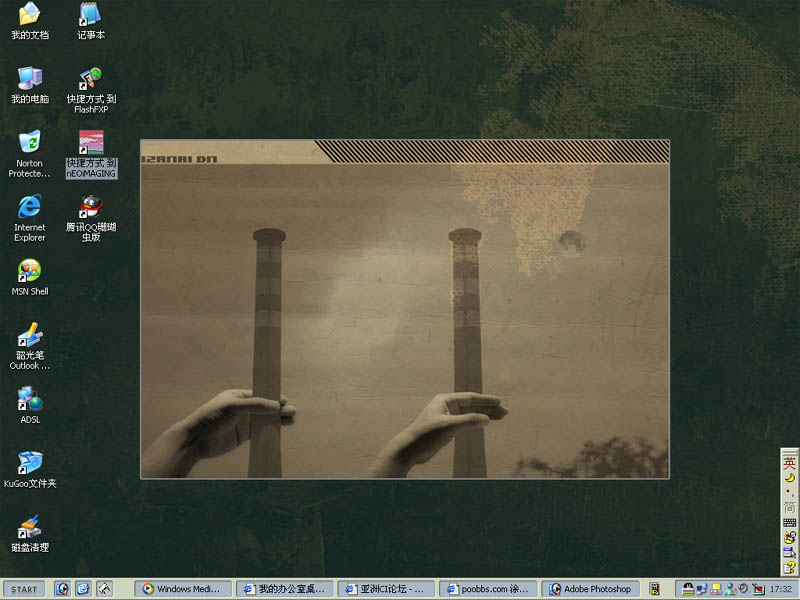
Task: Click the START button
Action: click(x=24, y=589)
